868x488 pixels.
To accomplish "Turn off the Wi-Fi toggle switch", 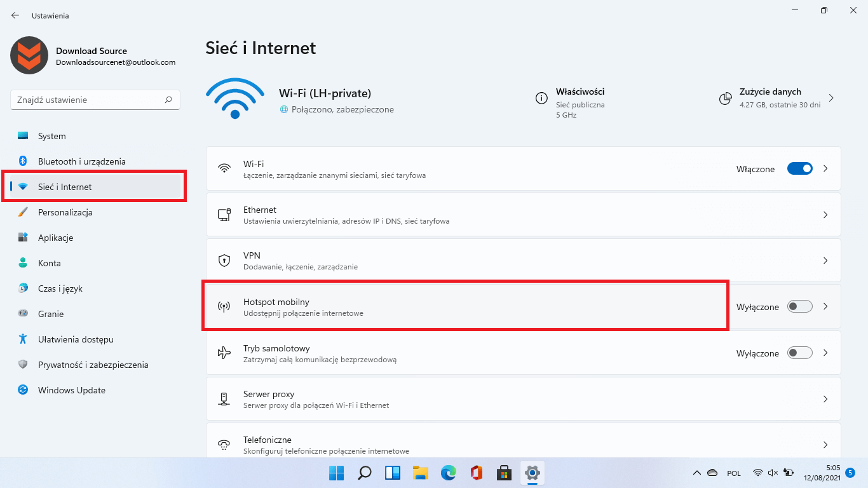I will [x=800, y=169].
